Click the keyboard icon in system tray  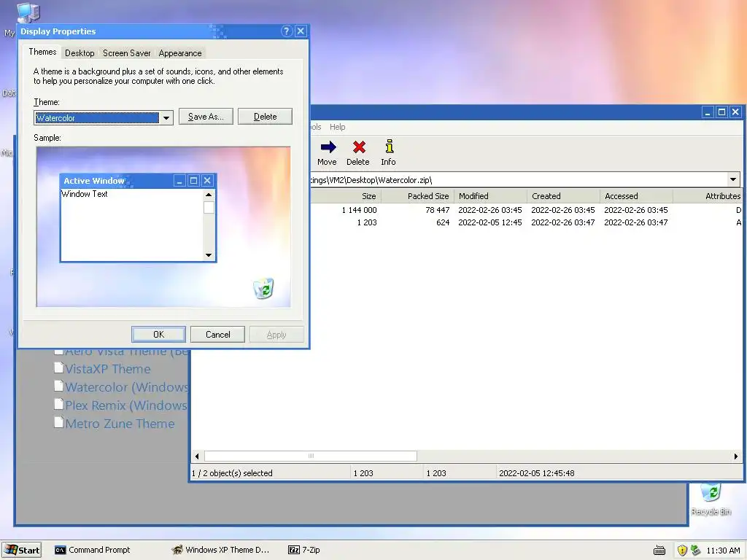point(659,551)
